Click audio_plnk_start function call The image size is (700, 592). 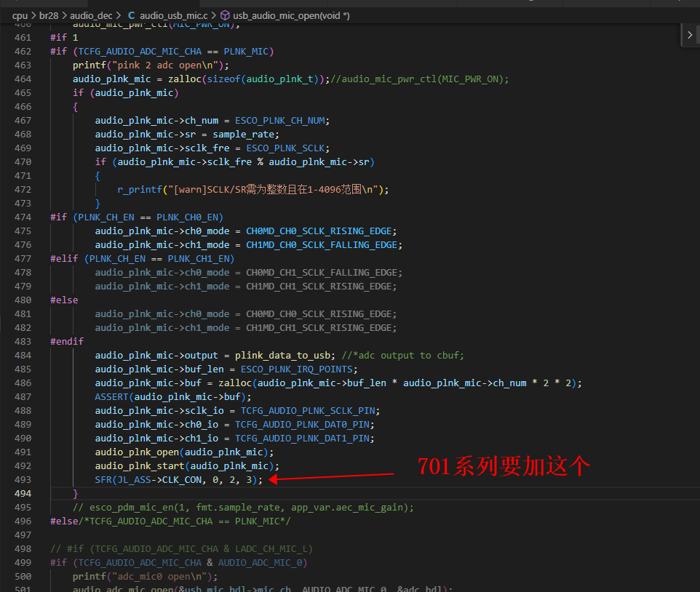(x=140, y=465)
